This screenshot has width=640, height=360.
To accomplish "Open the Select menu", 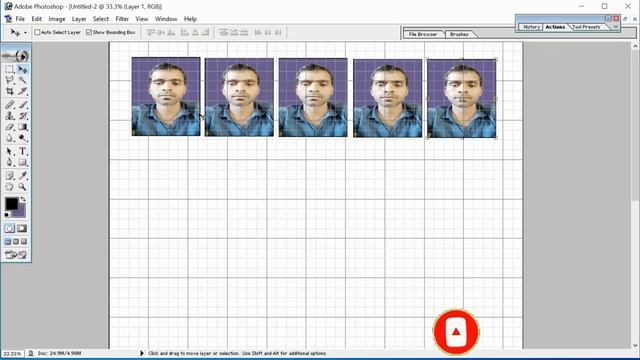I will tap(100, 19).
